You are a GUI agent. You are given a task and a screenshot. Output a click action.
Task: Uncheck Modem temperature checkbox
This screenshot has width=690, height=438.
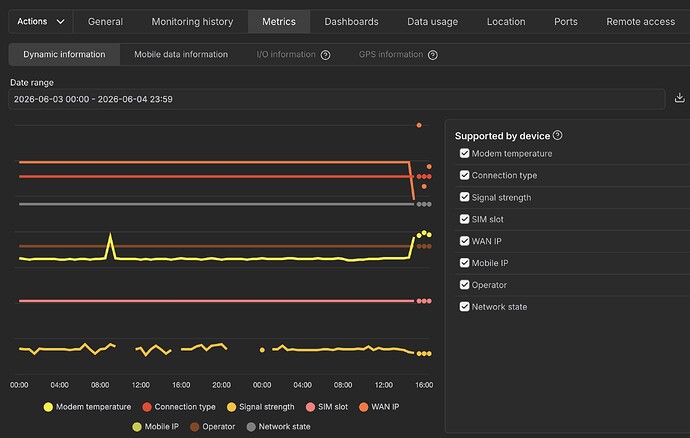(x=464, y=153)
